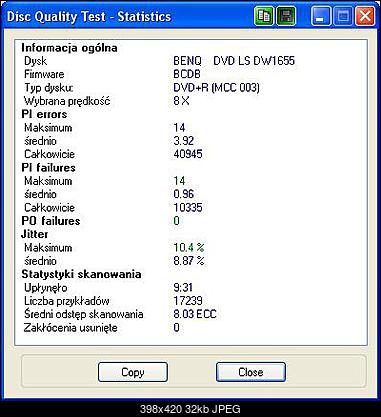
Task: Click the 'Firmware' label
Action: pos(44,74)
